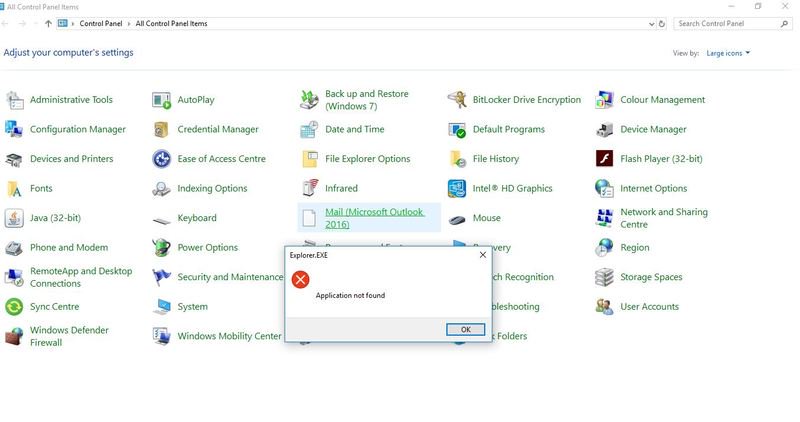Open the Administrative Tools icon
Viewport: 800px width, 422px height.
[15, 100]
